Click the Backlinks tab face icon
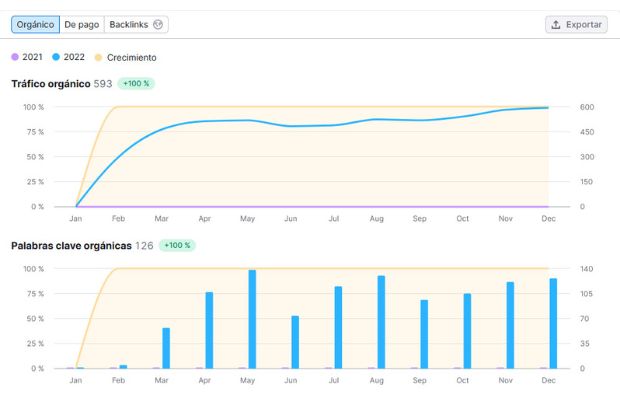The image size is (620, 404). (159, 24)
